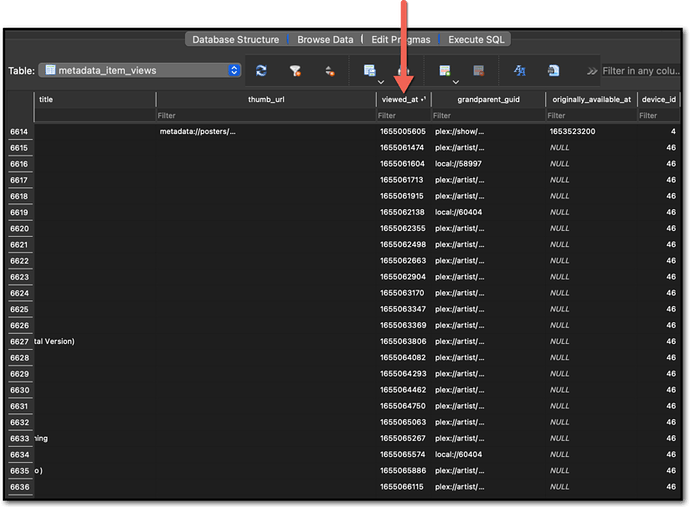Click the viewed_at cell 1655065574

[404, 454]
